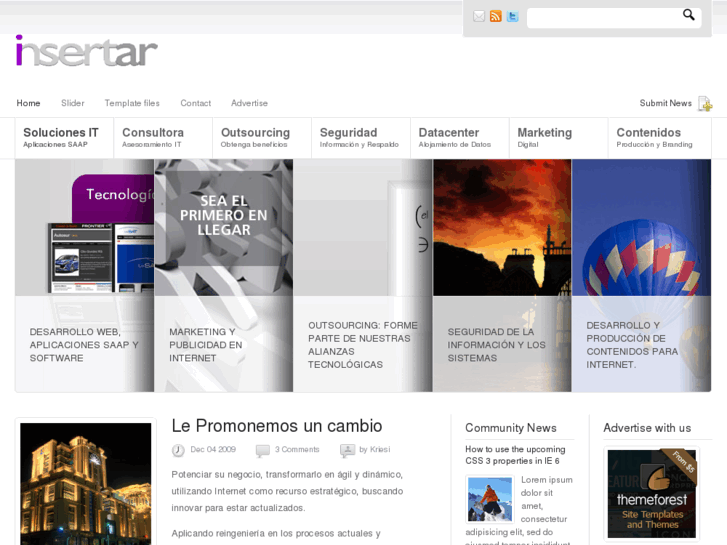Select the Datacenter category tab
The height and width of the screenshot is (545, 727).
click(x=460, y=138)
